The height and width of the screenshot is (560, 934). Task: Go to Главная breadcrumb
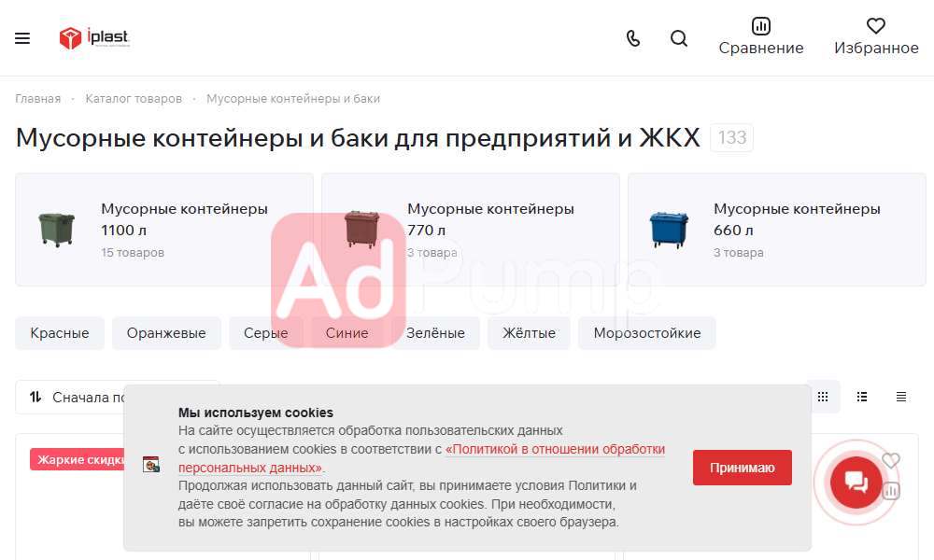click(38, 99)
